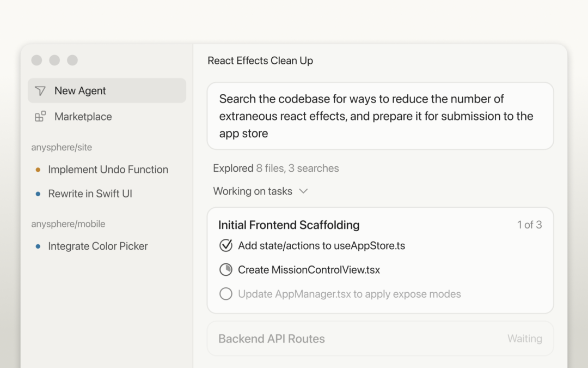Expand the Backend API Routes section
This screenshot has width=588, height=368.
tap(380, 339)
